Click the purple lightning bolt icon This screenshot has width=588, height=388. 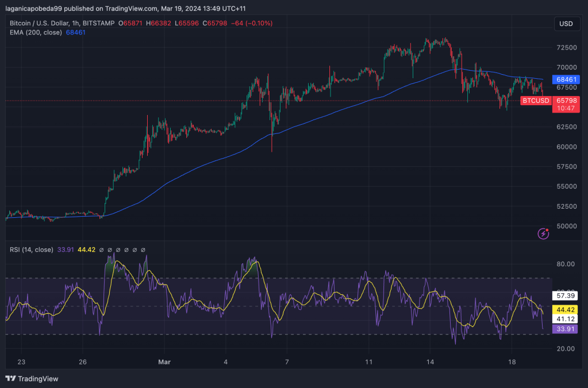pyautogui.click(x=543, y=233)
